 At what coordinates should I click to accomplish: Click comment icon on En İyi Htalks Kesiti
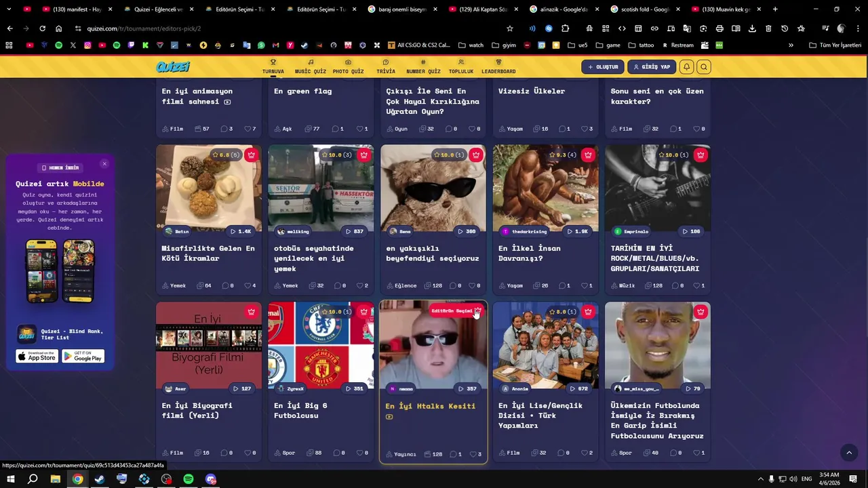tap(452, 454)
